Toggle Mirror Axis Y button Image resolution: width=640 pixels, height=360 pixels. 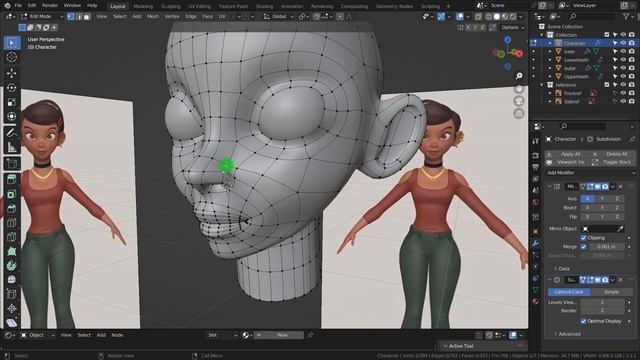602,199
